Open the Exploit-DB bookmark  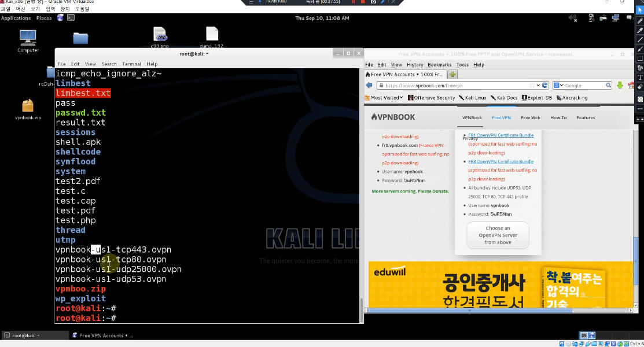click(x=536, y=98)
